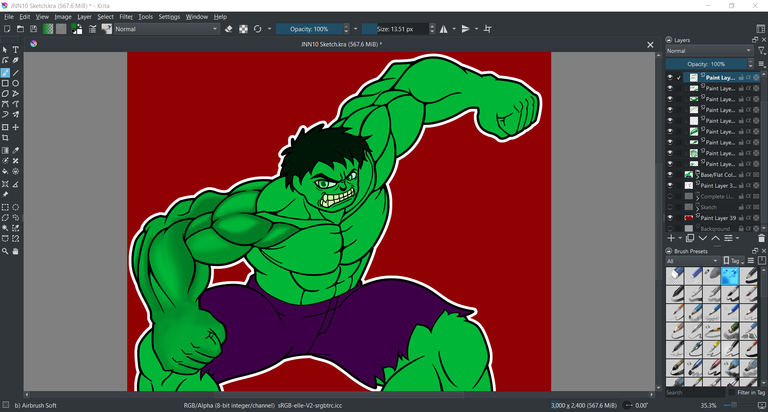Select the Elliptical Selection tool

click(16, 207)
